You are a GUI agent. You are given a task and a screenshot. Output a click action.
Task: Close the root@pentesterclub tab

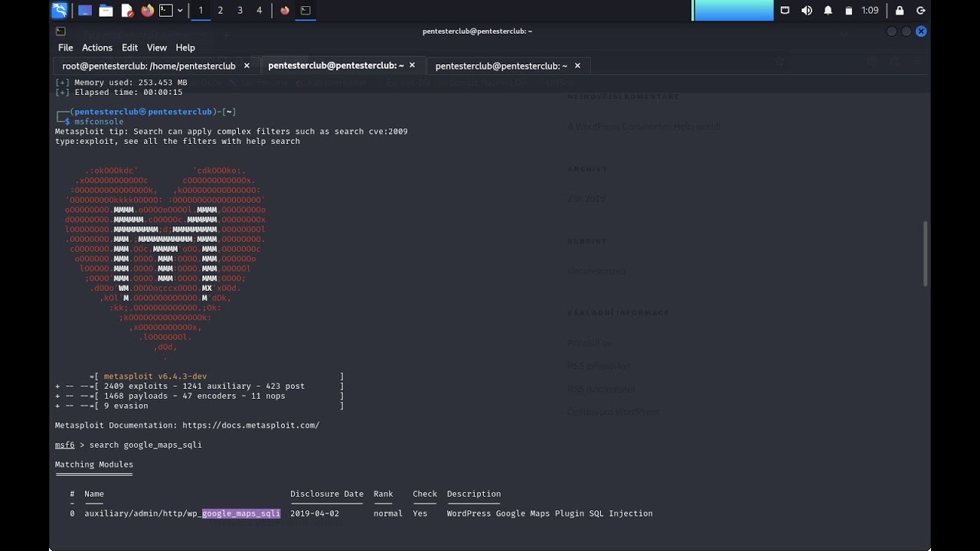pyautogui.click(x=246, y=66)
